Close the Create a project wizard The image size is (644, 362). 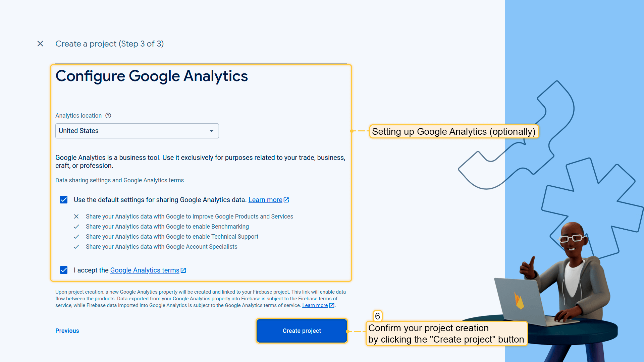click(40, 44)
